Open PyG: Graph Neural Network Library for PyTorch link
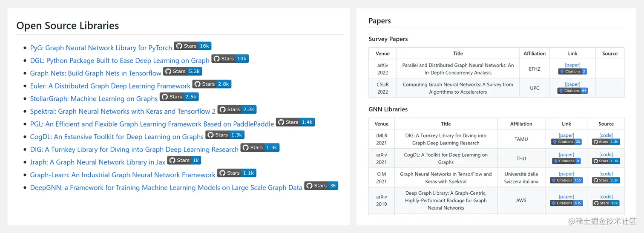 pyautogui.click(x=101, y=48)
